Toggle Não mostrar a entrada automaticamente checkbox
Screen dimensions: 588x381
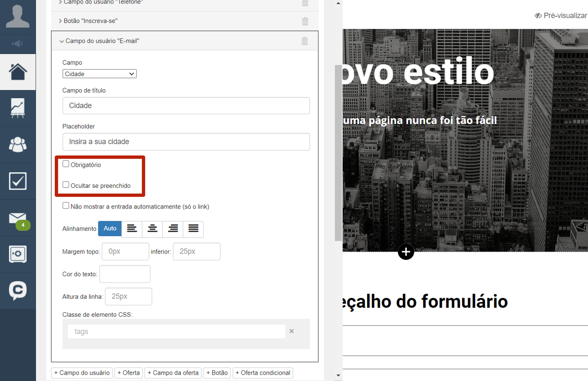pos(66,206)
